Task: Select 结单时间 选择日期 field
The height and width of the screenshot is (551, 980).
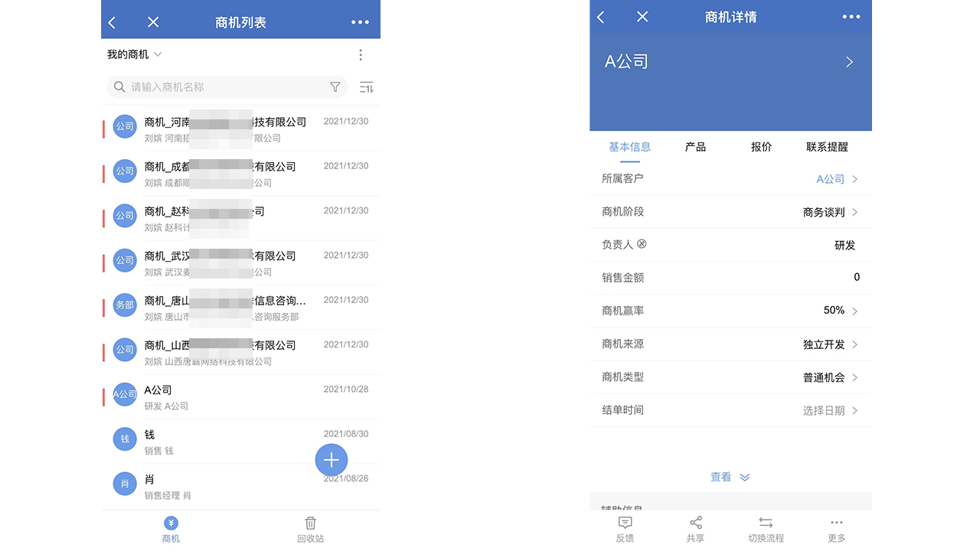Action: click(830, 411)
